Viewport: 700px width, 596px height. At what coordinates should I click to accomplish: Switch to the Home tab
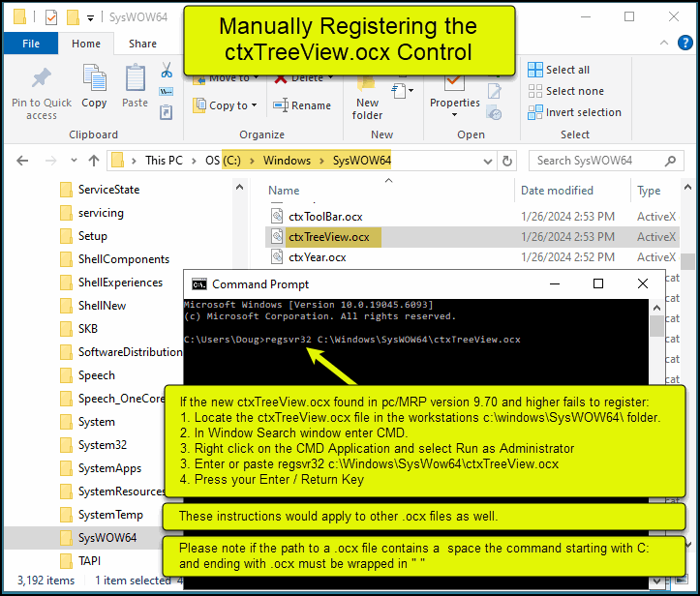click(86, 44)
